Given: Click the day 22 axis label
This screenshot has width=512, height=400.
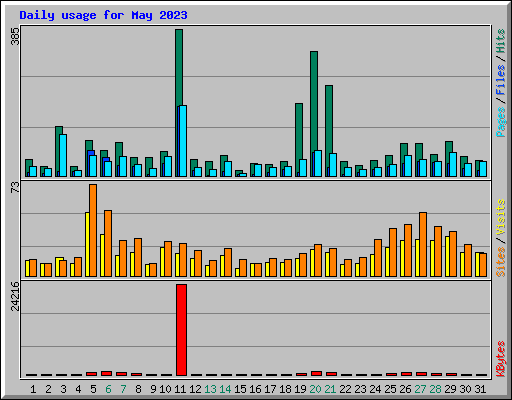Looking at the screenshot, I should coord(345,389).
